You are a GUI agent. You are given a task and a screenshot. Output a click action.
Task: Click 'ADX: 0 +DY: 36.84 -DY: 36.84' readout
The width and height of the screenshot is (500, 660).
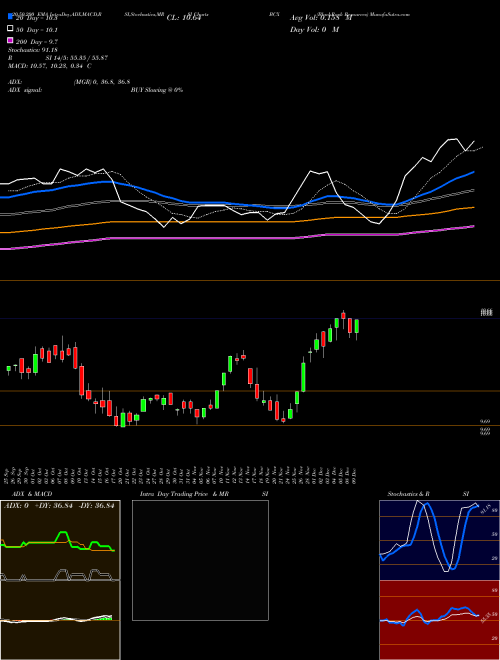pos(59,506)
